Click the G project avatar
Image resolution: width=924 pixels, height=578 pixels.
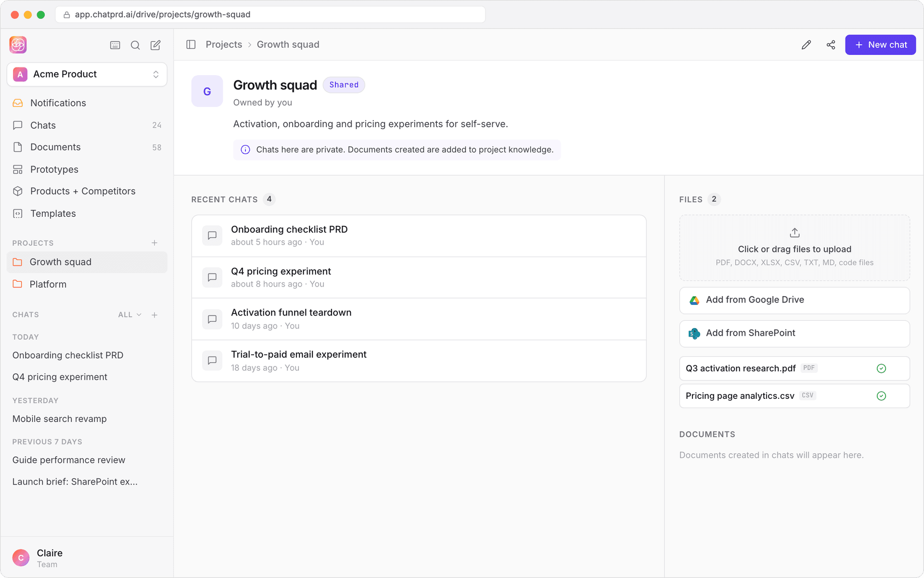[x=207, y=91]
